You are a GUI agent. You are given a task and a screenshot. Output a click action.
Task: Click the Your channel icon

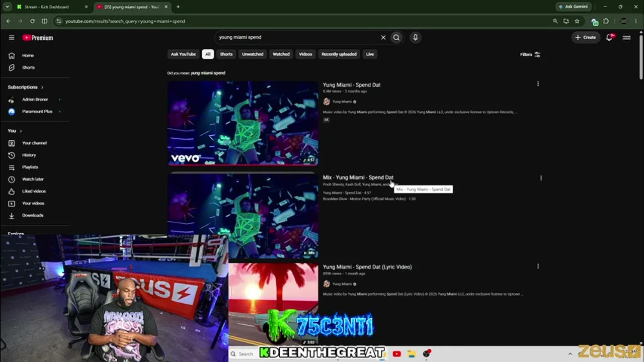(x=12, y=143)
